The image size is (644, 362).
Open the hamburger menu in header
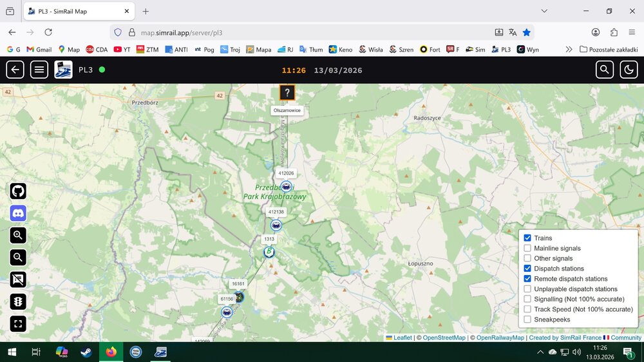[x=39, y=70]
